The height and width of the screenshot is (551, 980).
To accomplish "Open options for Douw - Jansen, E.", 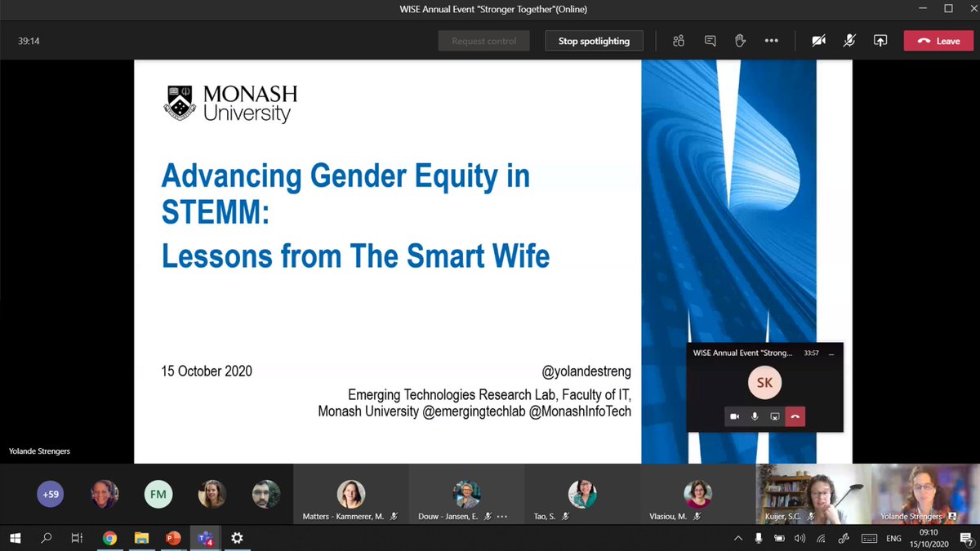I will point(502,516).
